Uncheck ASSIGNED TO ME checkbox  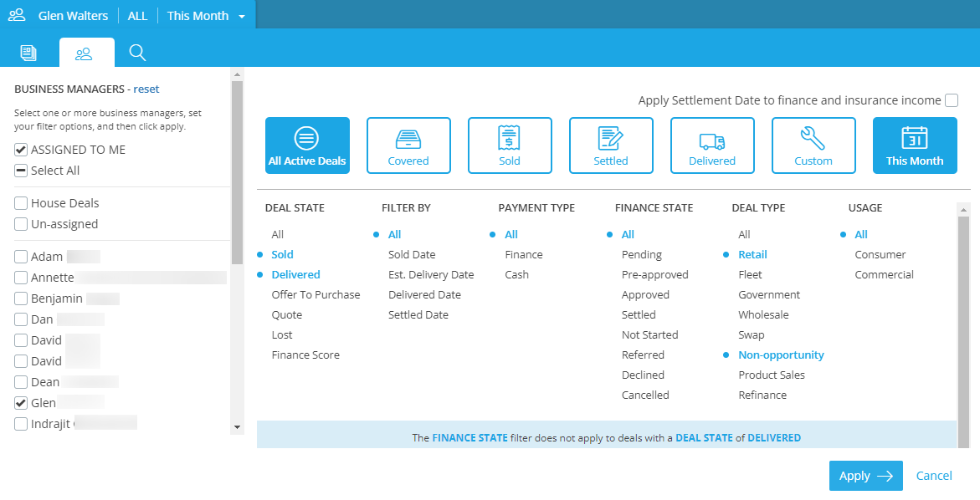pos(21,150)
